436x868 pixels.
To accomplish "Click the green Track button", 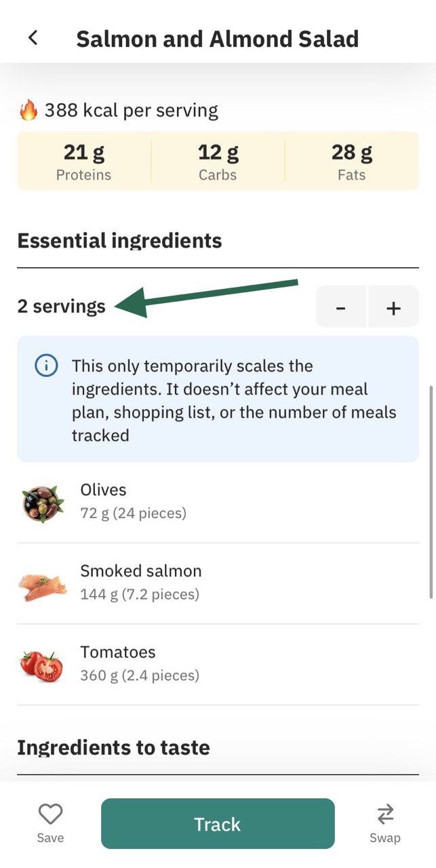I will [x=218, y=824].
